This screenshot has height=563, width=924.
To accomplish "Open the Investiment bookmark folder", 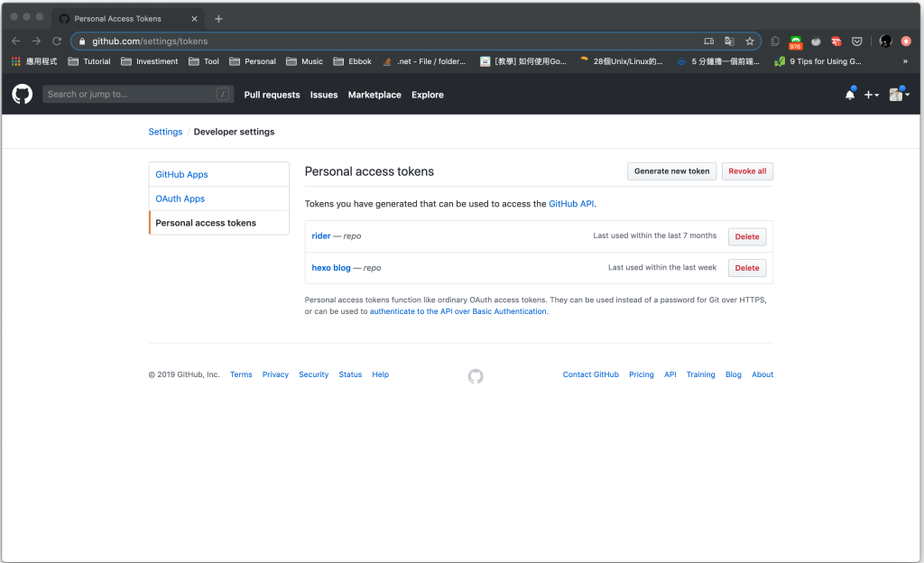I will [149, 61].
